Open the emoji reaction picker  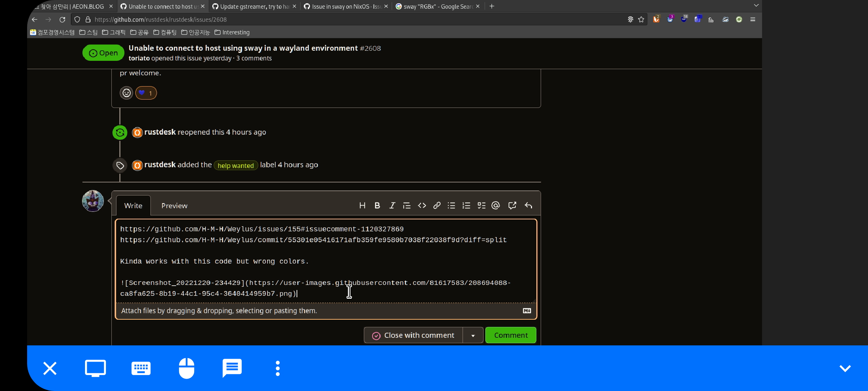[x=126, y=93]
